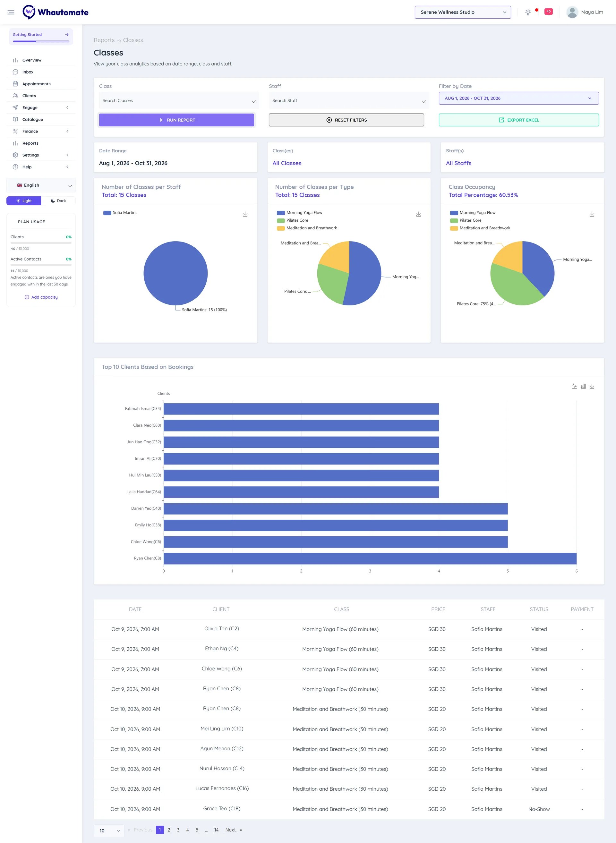Click the Catalogue book icon
Screen dimensions: 616x843
point(15,119)
